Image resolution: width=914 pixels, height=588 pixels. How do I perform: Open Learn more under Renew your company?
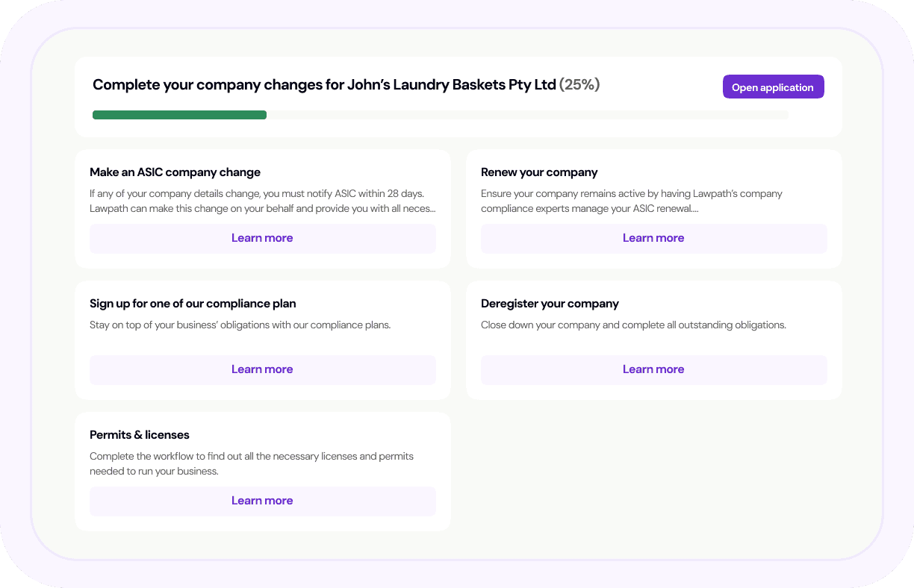(653, 238)
